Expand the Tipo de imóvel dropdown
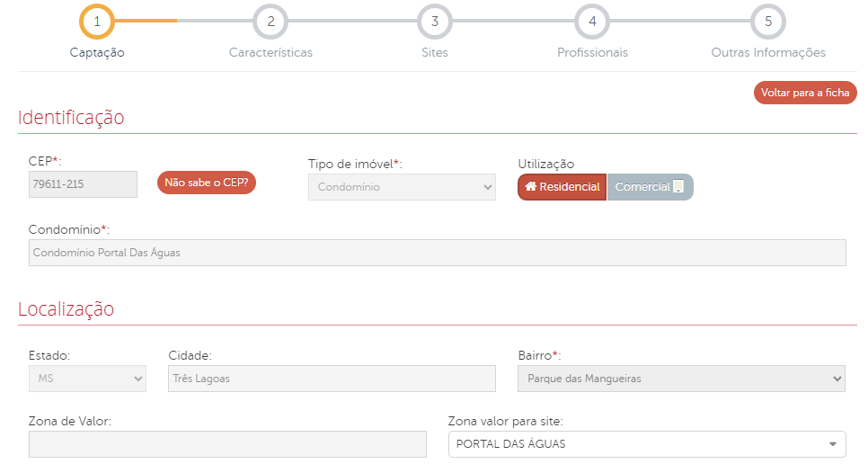The image size is (868, 473). (x=402, y=187)
